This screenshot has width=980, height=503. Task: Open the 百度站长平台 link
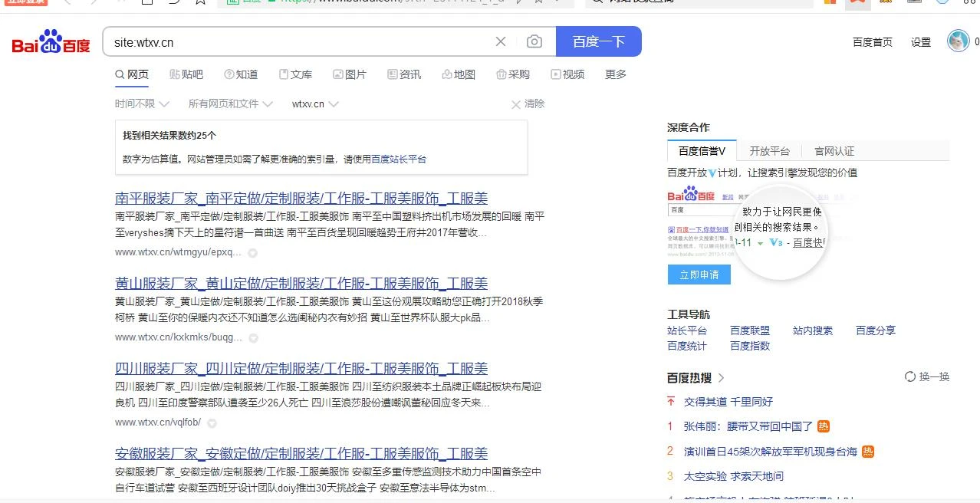click(399, 159)
